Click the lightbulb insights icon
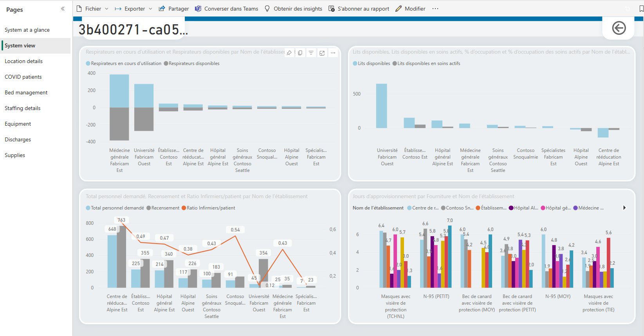The image size is (644, 336). (x=267, y=9)
